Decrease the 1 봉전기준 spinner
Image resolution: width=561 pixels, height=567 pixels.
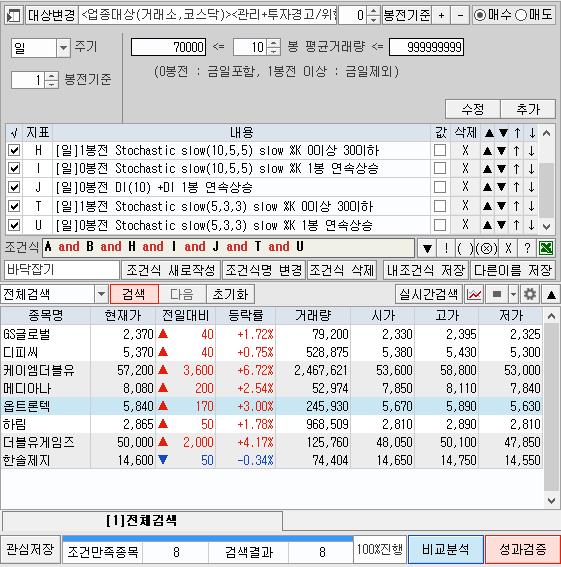coord(51,84)
